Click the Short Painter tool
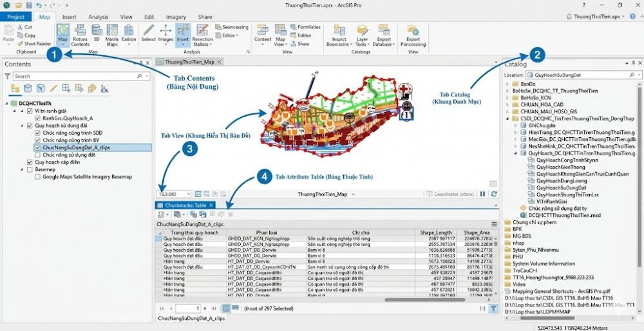This screenshot has height=331, width=644. tap(34, 44)
